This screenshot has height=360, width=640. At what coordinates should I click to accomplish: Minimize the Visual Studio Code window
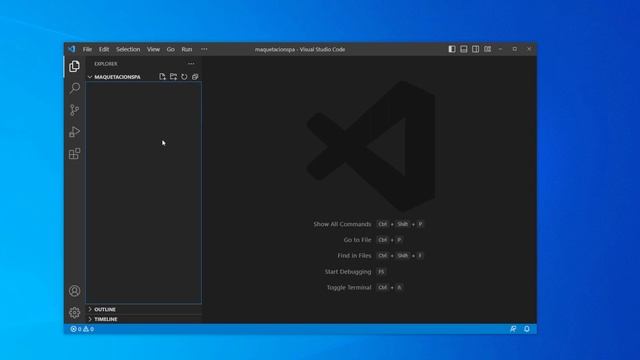click(x=500, y=49)
